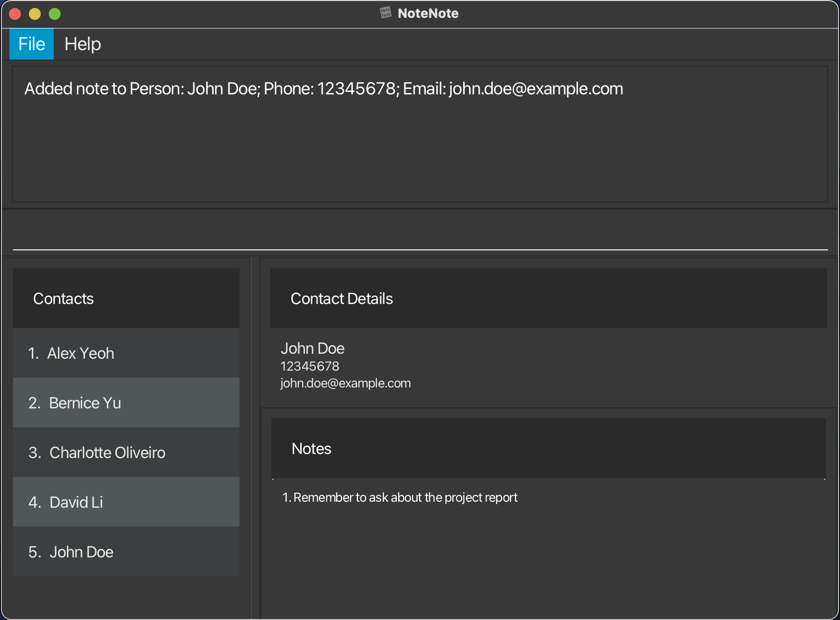This screenshot has height=620, width=840.
Task: Maximize the NoteNote window with green button
Action: 55,14
